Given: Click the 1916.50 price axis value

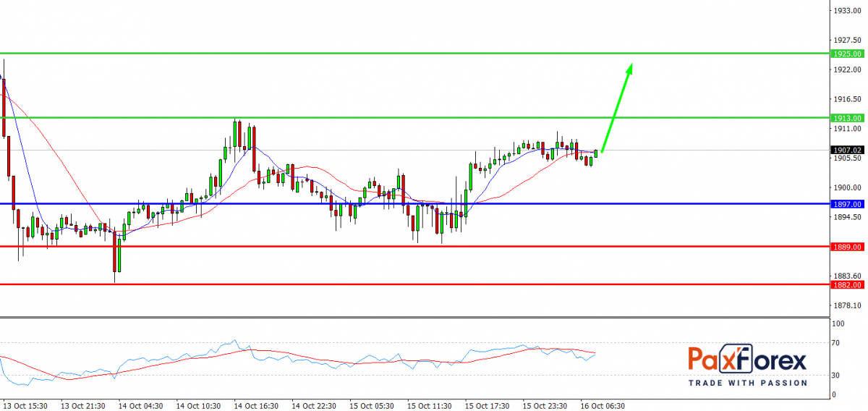Looking at the screenshot, I should (846, 99).
